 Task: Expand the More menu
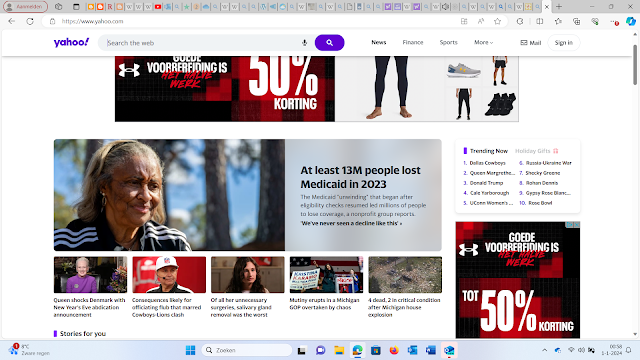[483, 42]
